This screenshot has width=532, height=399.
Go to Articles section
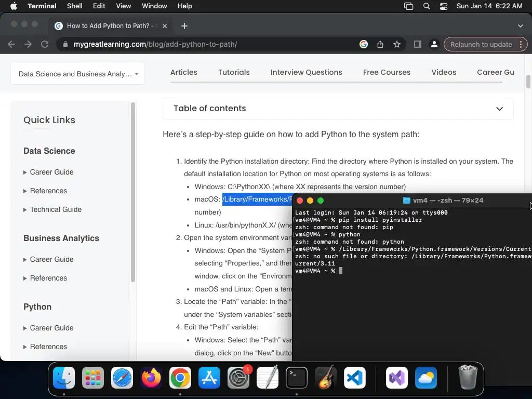(184, 72)
